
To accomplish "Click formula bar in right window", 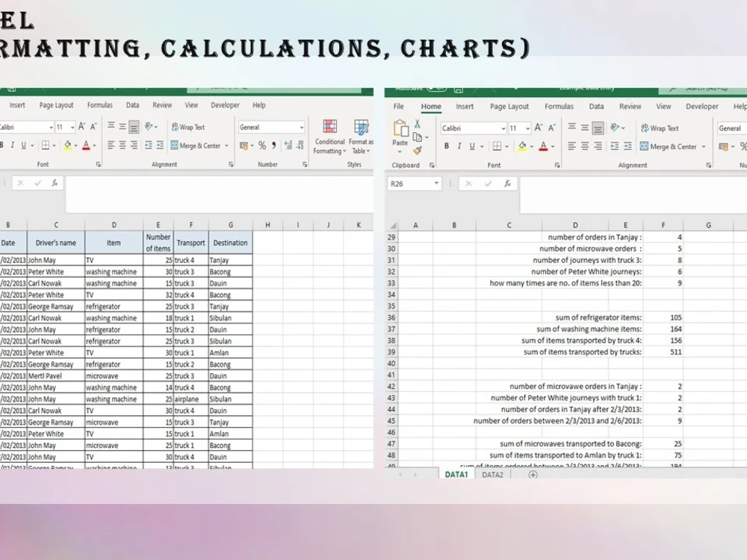I will tap(633, 194).
